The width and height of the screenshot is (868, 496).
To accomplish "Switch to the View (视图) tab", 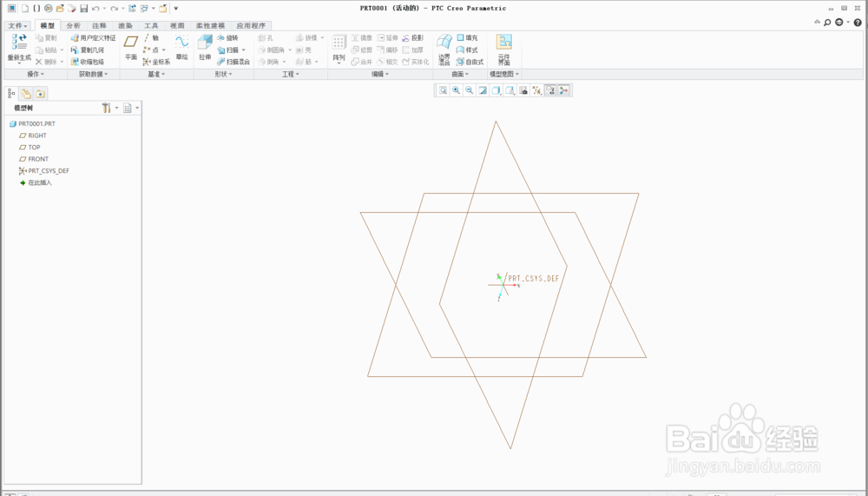I will 177,25.
